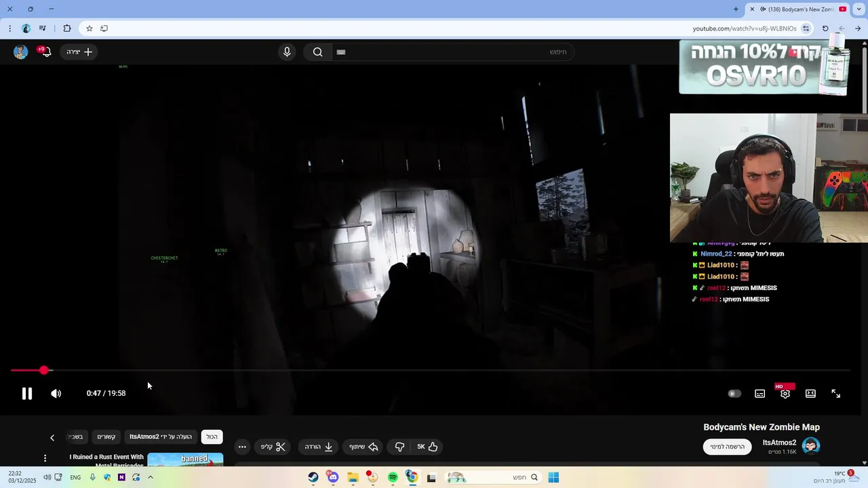Show hidden tray icons chevron
868x488 pixels.
tap(151, 477)
